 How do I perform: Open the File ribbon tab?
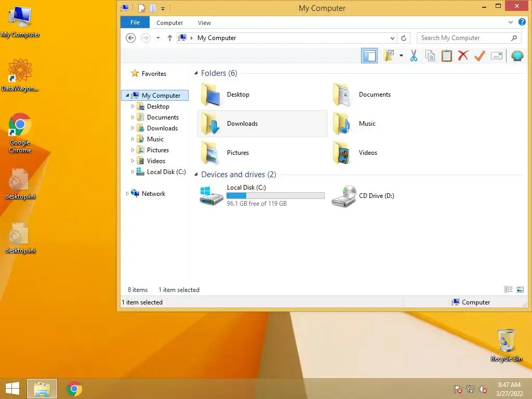[135, 22]
